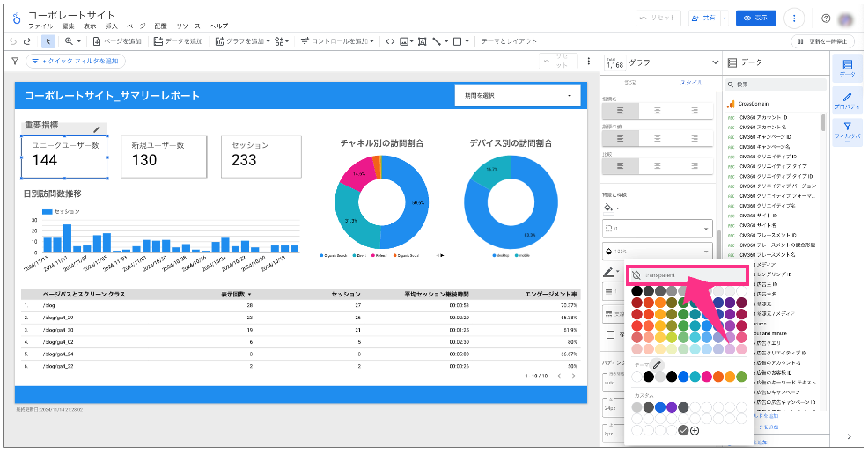Select the rectangle shape tool
This screenshot has height=453, width=868.
coord(457,41)
